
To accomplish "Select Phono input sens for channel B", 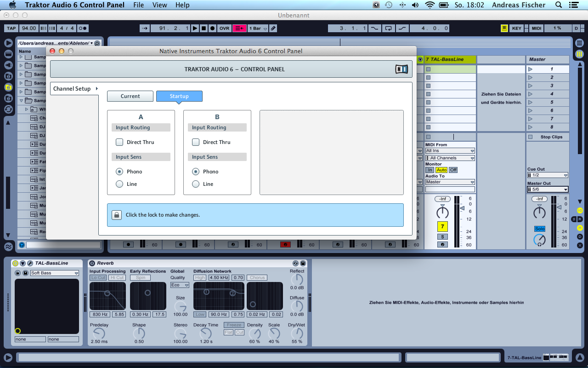I will [x=196, y=172].
